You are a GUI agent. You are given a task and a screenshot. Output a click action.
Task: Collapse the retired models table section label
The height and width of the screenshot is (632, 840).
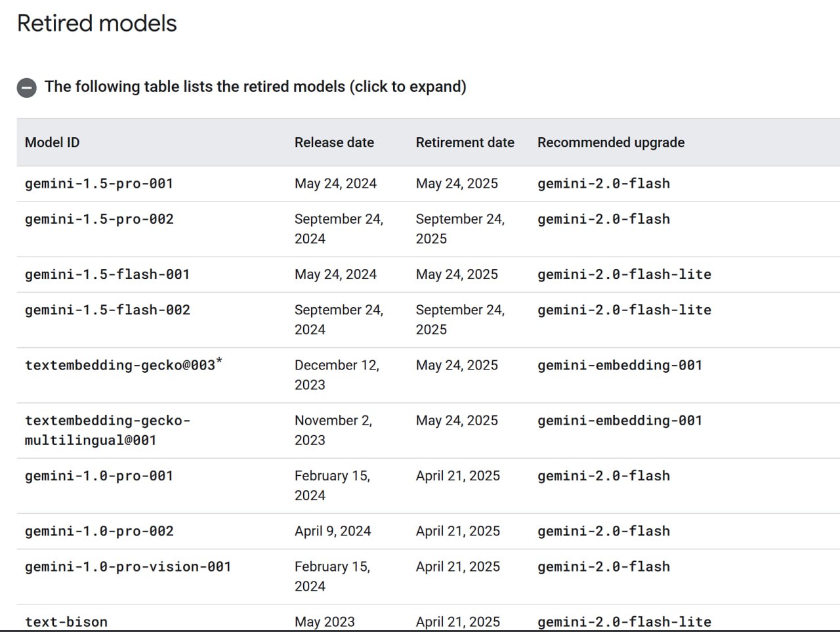click(255, 87)
